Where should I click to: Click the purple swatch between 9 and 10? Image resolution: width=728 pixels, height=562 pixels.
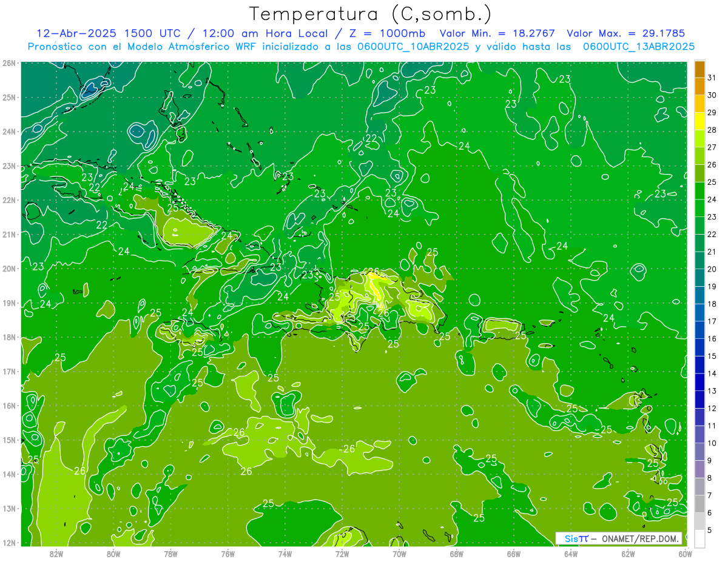pos(699,452)
